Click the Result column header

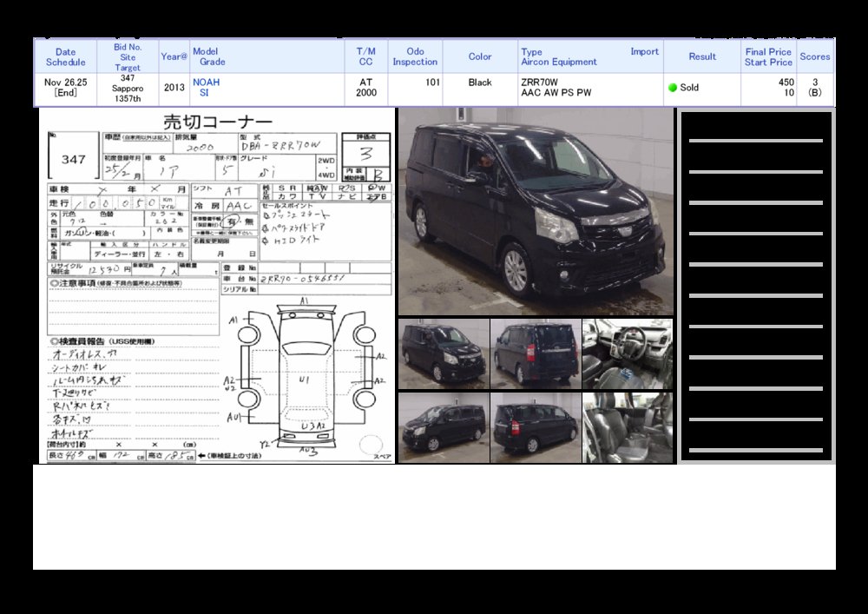pyautogui.click(x=702, y=56)
